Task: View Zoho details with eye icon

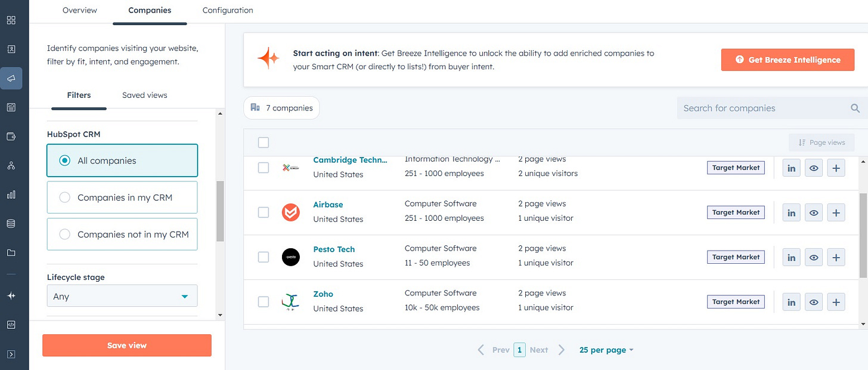Action: (814, 302)
